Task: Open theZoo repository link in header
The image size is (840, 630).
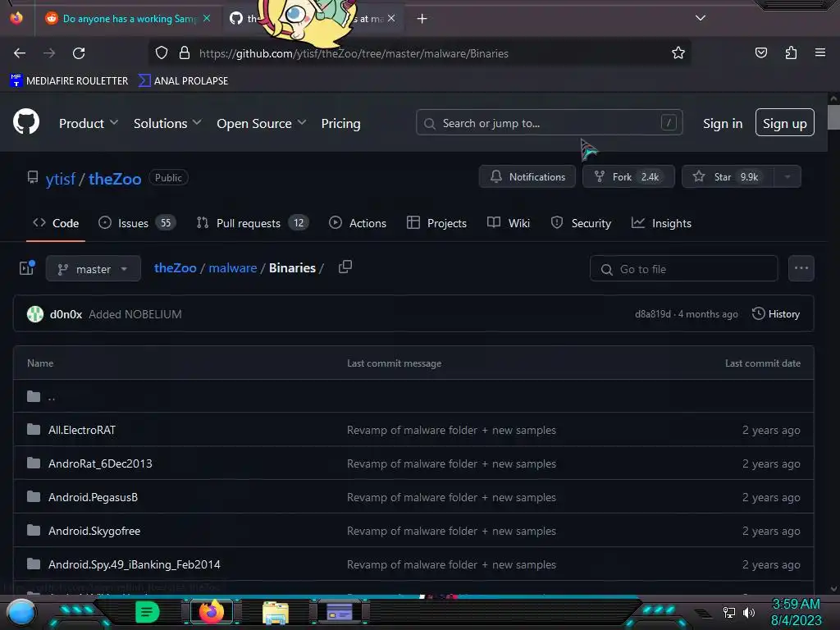Action: pyautogui.click(x=115, y=179)
